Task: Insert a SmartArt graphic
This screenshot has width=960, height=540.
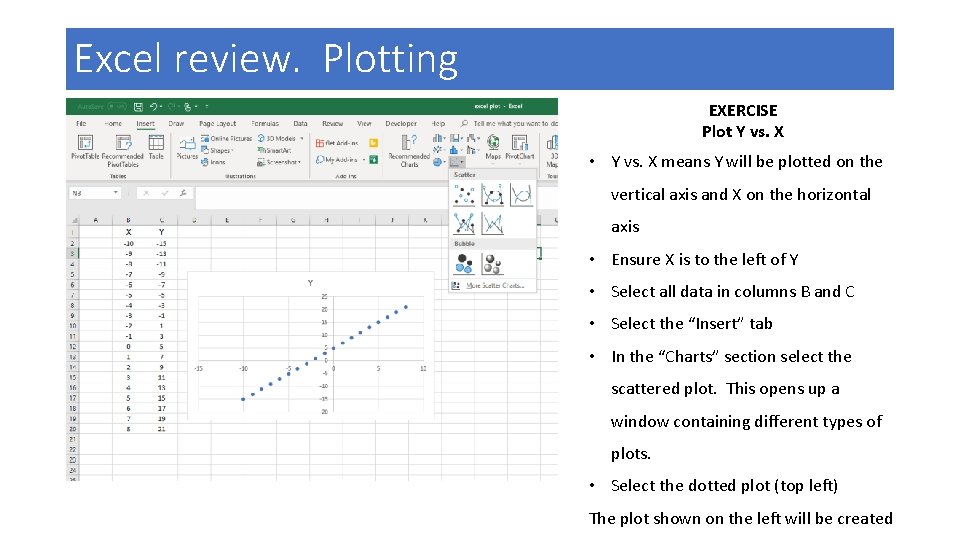Action: click(274, 150)
